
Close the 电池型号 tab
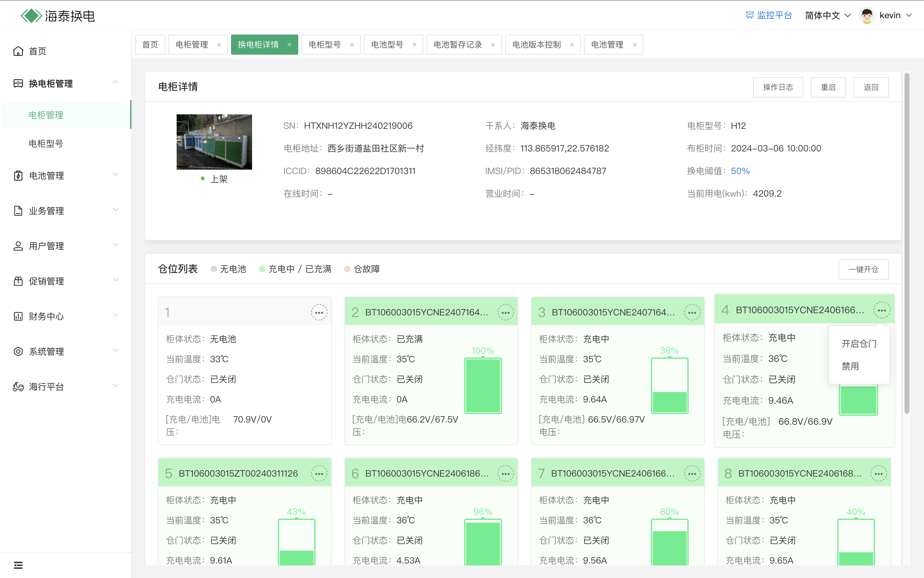click(x=415, y=45)
